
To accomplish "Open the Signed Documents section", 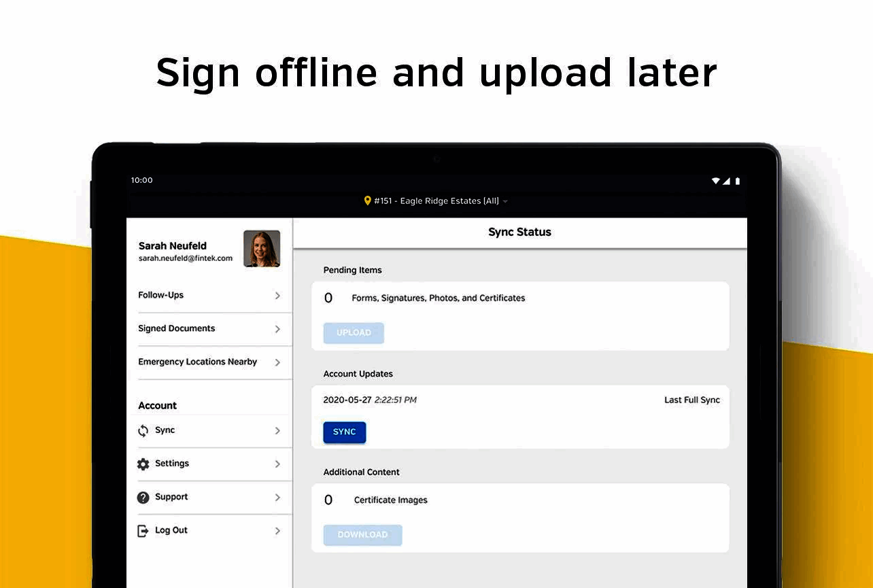I will [x=176, y=328].
